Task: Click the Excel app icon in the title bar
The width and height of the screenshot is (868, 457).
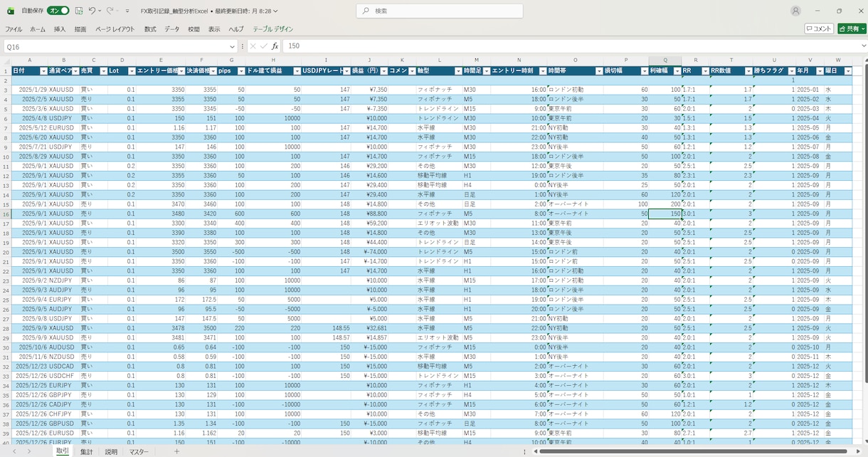Action: point(10,11)
